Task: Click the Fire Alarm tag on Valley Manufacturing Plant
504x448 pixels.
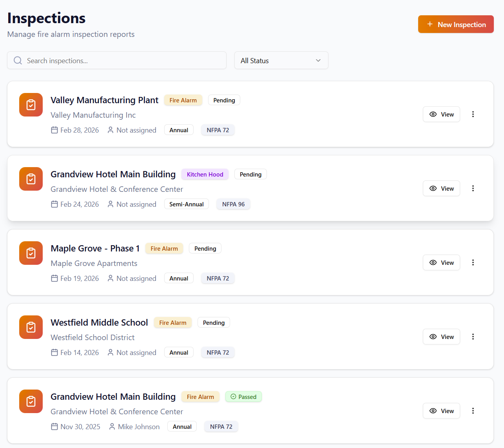Action: [183, 100]
